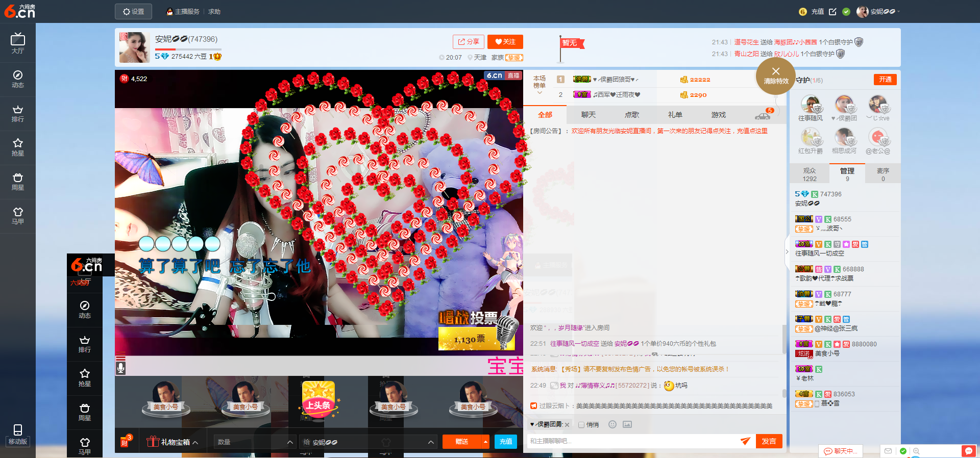Follow the host with 关注 button
The image size is (980, 458).
click(x=505, y=42)
